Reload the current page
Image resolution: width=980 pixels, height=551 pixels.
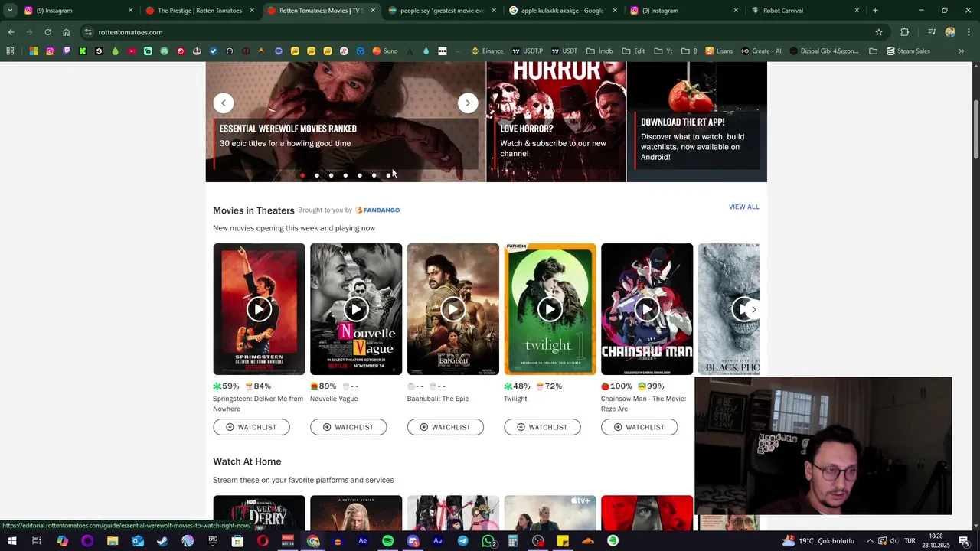tap(47, 32)
